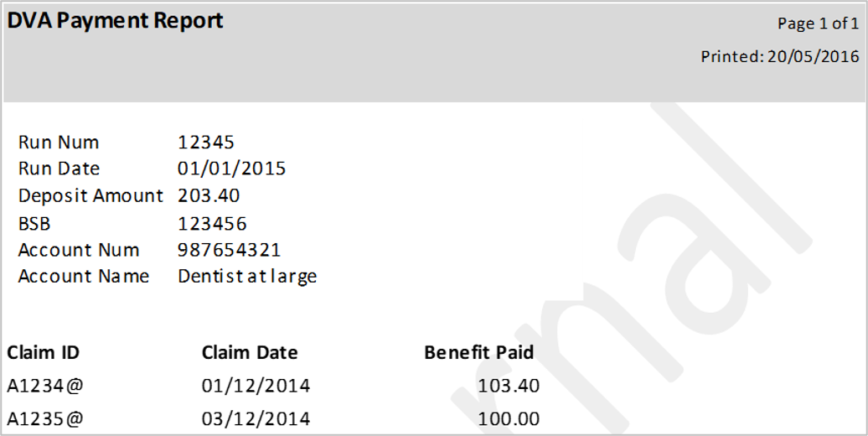Click the run date value 01/01/2015
The width and height of the screenshot is (868, 436).
[x=231, y=169]
